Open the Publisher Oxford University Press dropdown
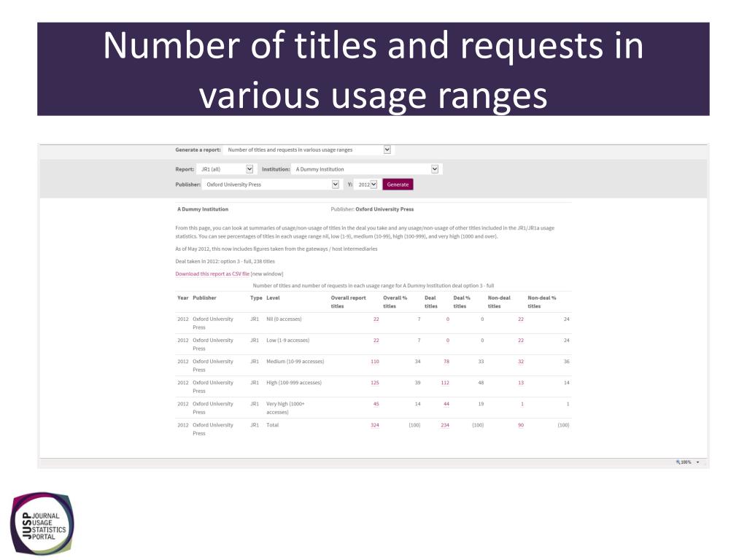Screen dimensions: 747x560 tap(271, 184)
